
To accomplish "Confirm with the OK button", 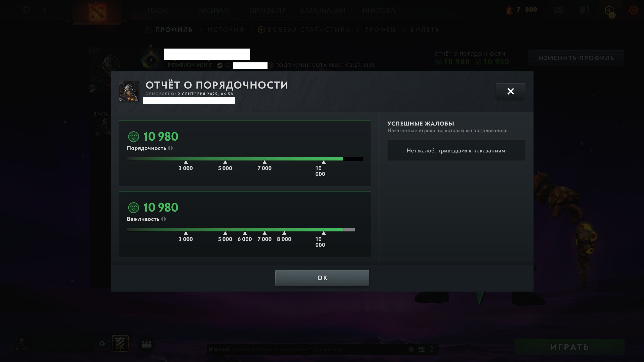I will (x=322, y=278).
